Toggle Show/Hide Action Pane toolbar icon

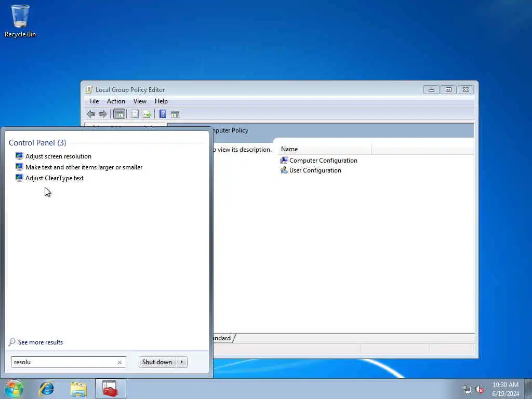tap(175, 114)
